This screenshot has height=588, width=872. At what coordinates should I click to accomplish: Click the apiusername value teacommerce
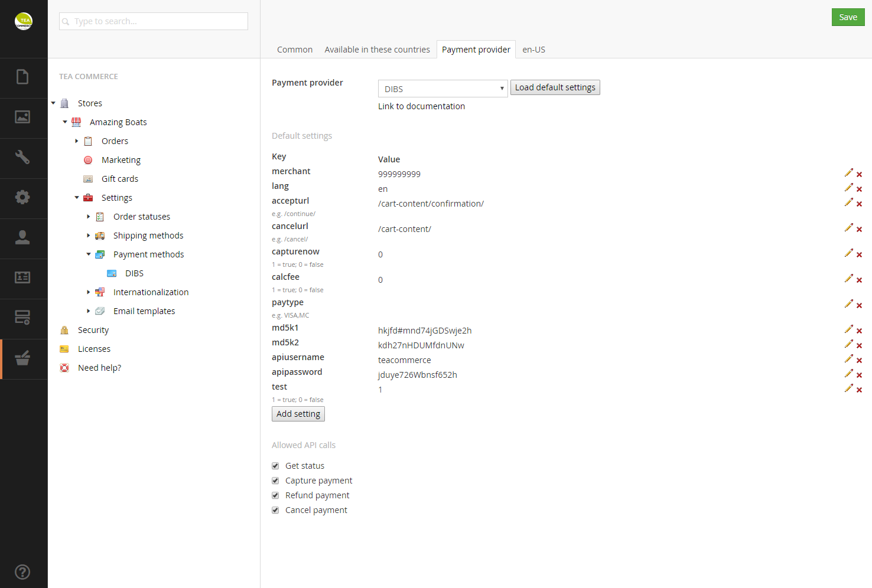(x=405, y=360)
